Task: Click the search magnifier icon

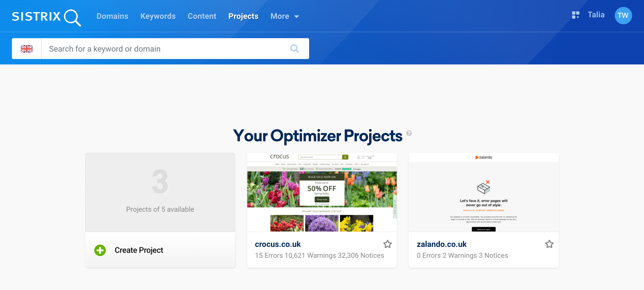Action: (x=295, y=49)
